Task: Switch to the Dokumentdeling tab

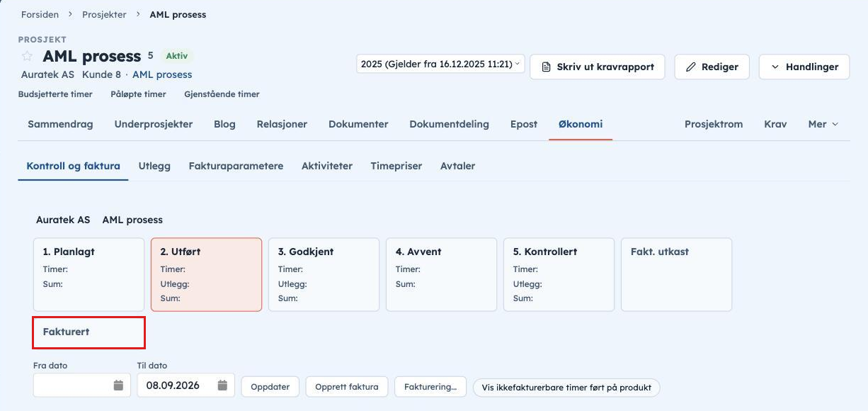Action: 449,124
